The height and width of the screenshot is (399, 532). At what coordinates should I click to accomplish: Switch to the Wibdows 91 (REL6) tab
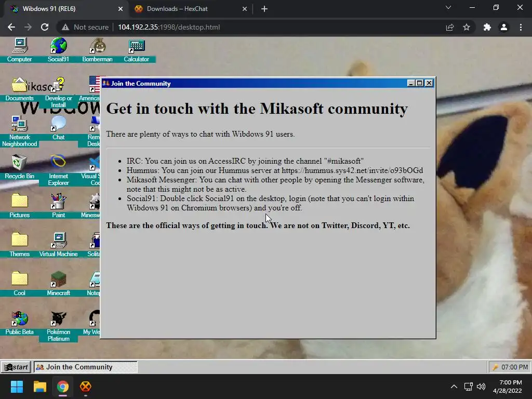(64, 9)
